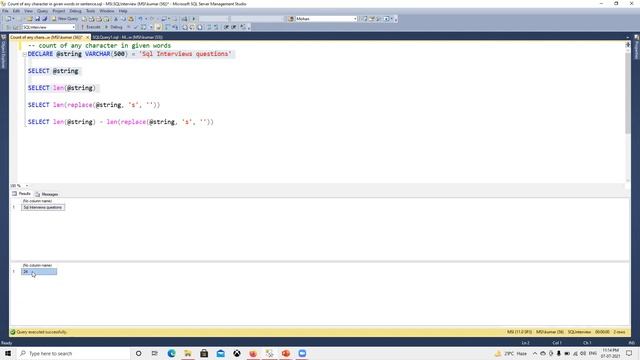
Task: Close the Count of any character tab
Action: (87, 37)
